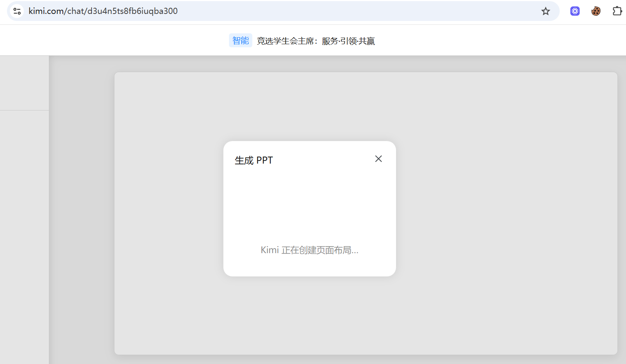626x364 pixels.
Task: Click the site information icon in address bar
Action: 17,11
